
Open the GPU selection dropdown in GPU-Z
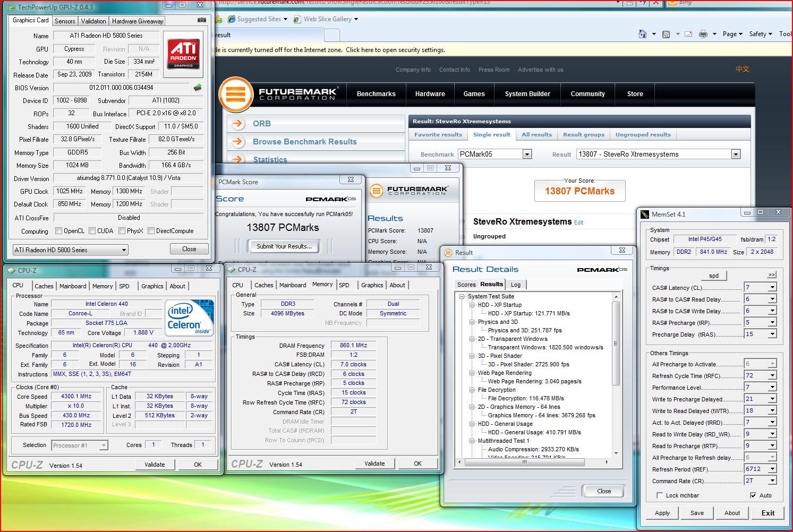point(71,250)
